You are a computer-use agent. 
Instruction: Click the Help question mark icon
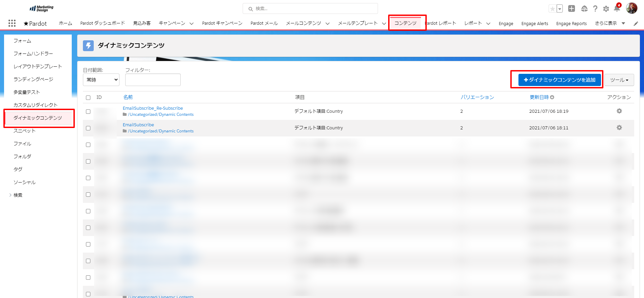click(595, 9)
